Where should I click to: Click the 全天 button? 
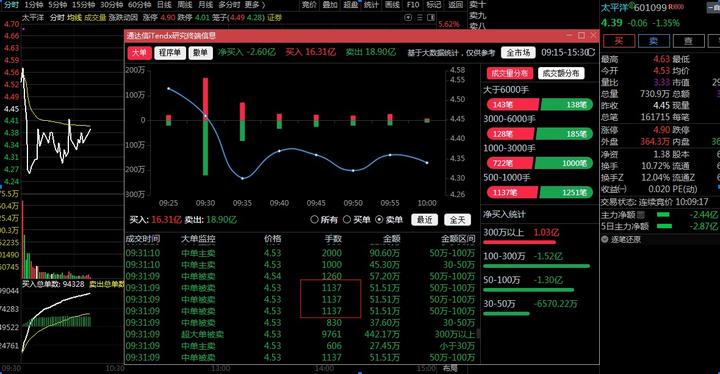(x=457, y=220)
